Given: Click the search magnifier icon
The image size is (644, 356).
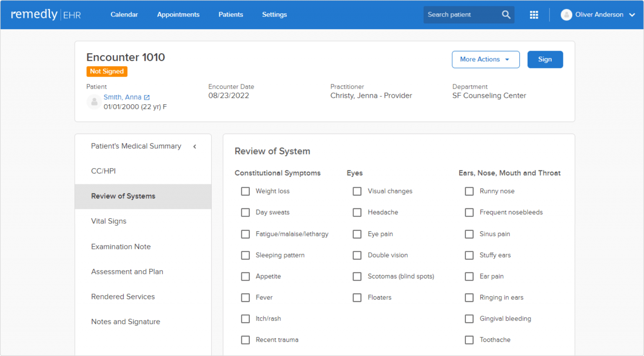Looking at the screenshot, I should (506, 15).
